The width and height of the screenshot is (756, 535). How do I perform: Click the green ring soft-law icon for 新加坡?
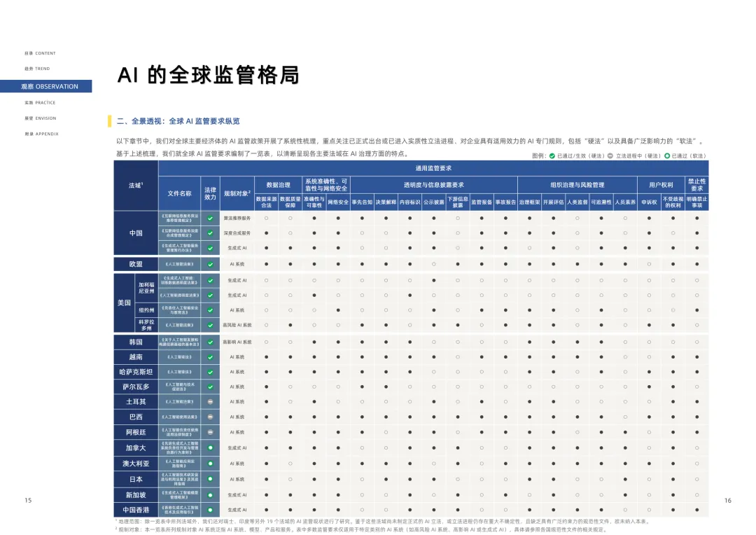click(x=210, y=495)
